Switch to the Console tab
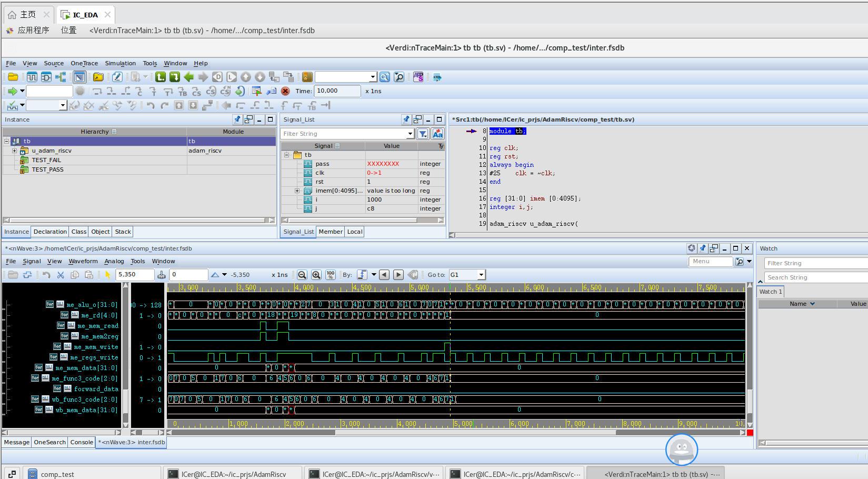The image size is (868, 479). pyautogui.click(x=82, y=442)
